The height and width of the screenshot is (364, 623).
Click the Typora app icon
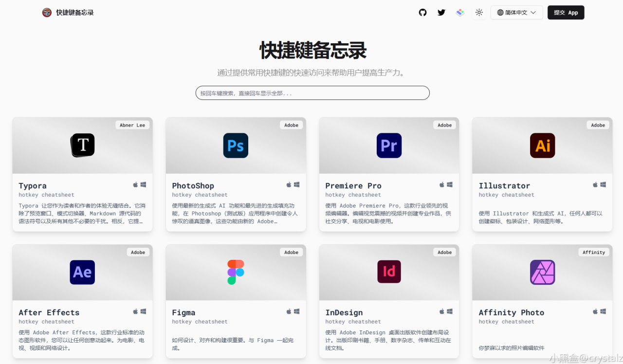(x=83, y=146)
